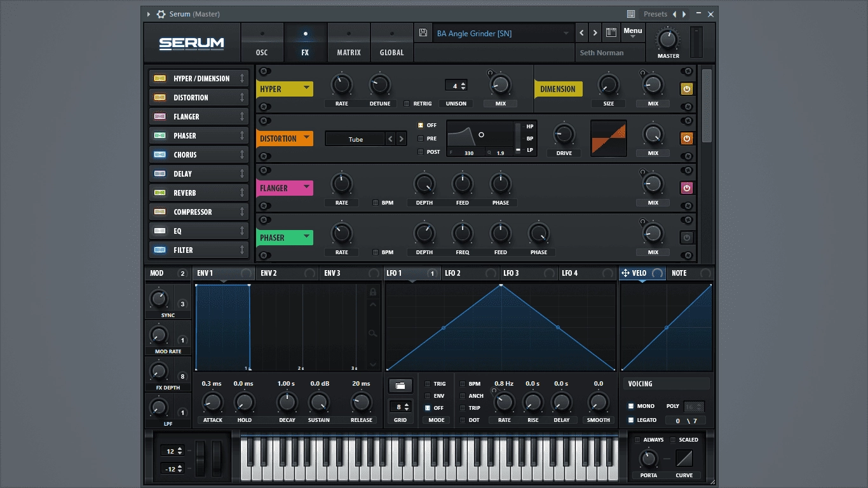
Task: Click the FL Studio plugin grid icon in title bar
Action: click(x=631, y=14)
